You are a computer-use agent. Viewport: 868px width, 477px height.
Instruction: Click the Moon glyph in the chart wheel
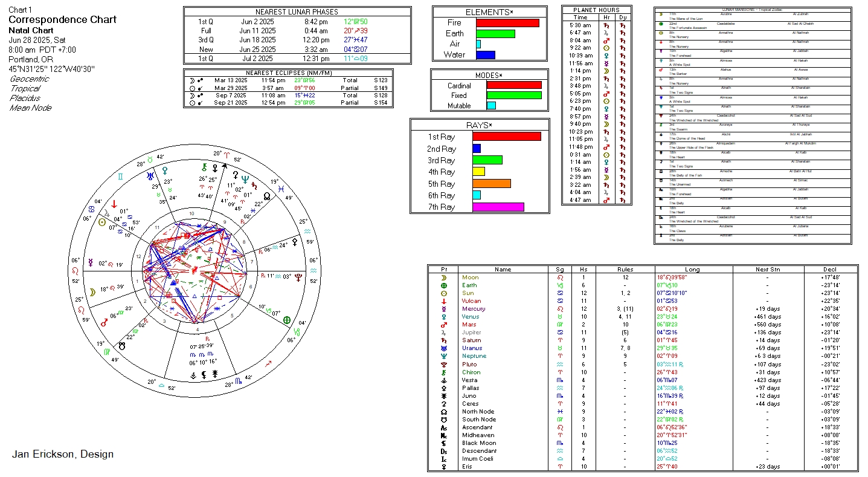coord(93,292)
